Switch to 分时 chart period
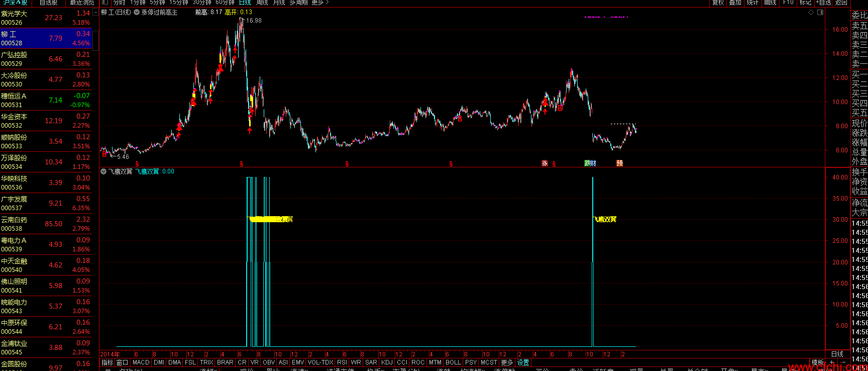 pyautogui.click(x=120, y=3)
